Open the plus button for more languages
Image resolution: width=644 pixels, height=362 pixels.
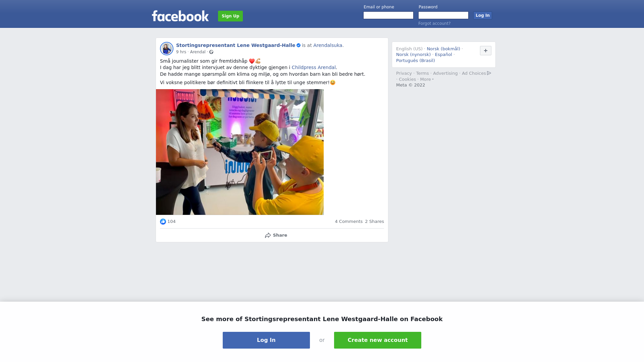(x=486, y=51)
